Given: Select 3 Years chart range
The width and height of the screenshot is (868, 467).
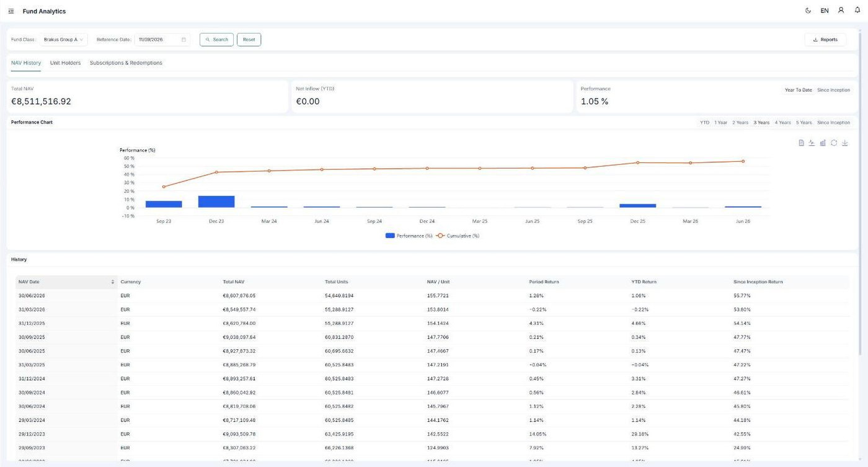Looking at the screenshot, I should (761, 122).
